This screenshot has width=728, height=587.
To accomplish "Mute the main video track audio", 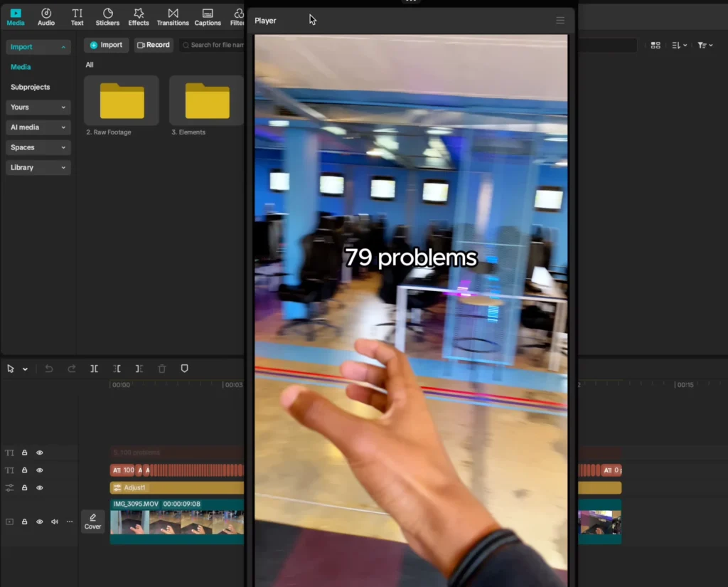I will (55, 522).
